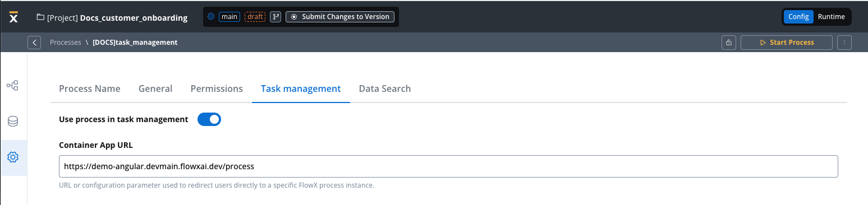This screenshot has width=868, height=205.
Task: Toggle Use process in task management
Action: coord(209,119)
